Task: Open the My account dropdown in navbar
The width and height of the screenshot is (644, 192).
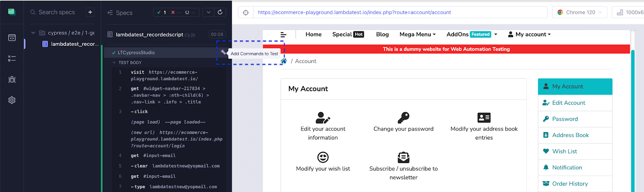Action: click(x=529, y=35)
